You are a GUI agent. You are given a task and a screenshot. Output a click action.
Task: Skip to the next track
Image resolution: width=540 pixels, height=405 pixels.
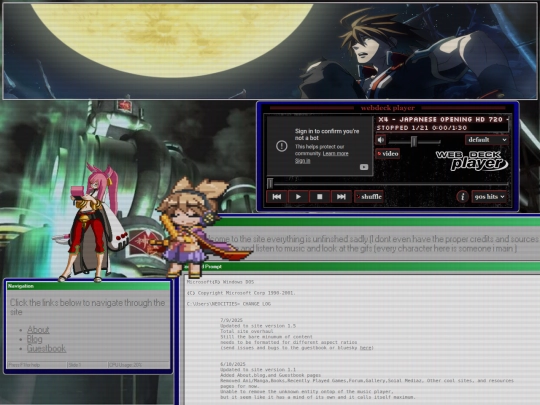(341, 197)
